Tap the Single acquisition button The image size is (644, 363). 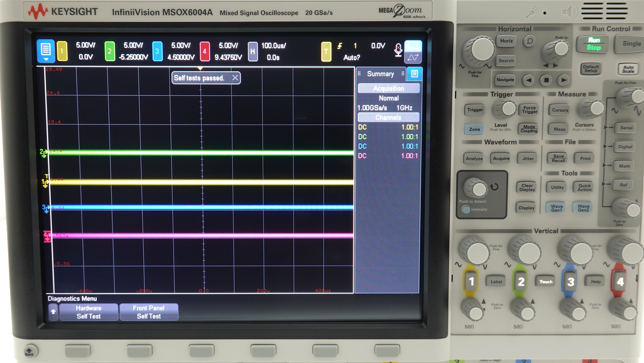pyautogui.click(x=630, y=44)
